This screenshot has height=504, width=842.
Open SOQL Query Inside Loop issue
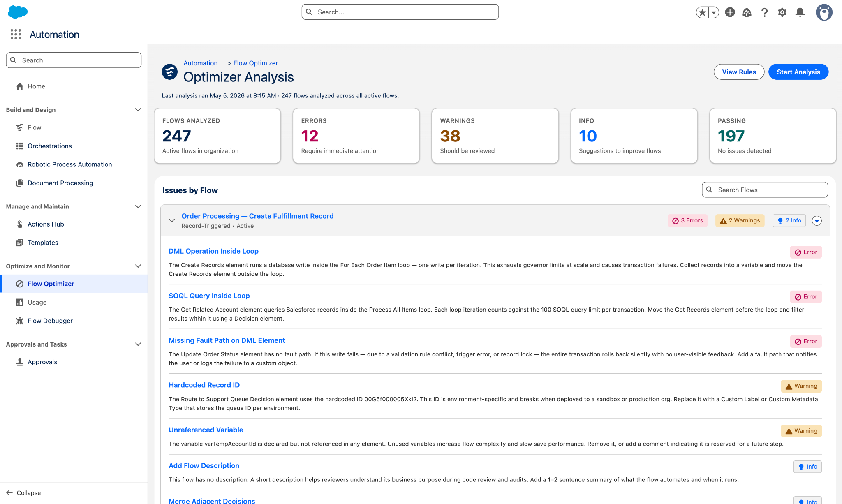(209, 296)
